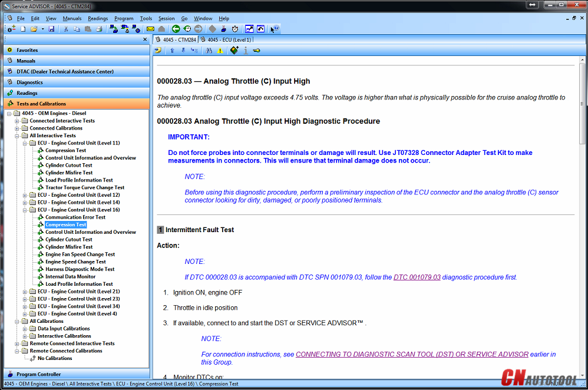588x390 pixels.
Task: Open the Readings menu
Action: tap(98, 18)
